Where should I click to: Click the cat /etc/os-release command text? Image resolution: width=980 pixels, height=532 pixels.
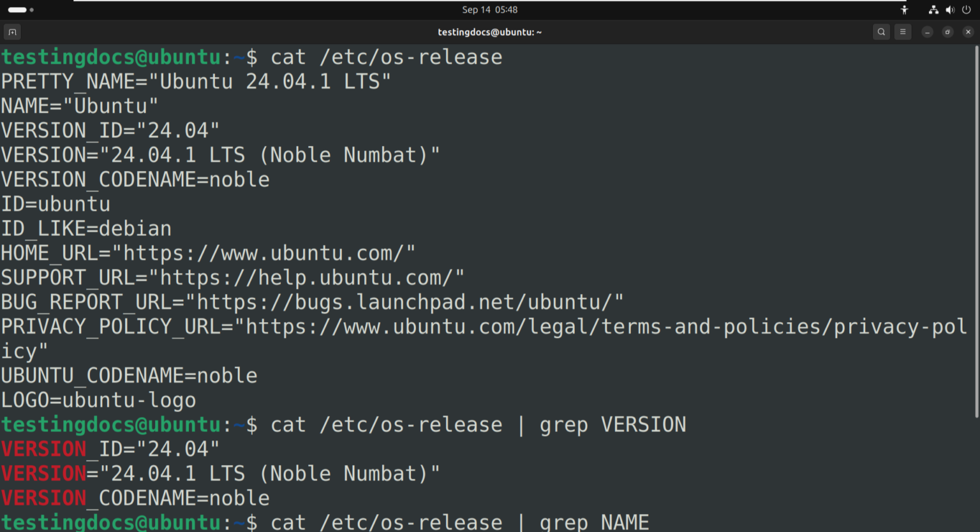[385, 57]
